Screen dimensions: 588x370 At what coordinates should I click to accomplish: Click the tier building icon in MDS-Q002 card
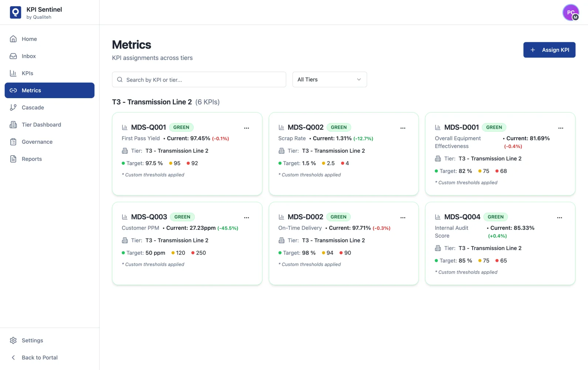click(281, 151)
